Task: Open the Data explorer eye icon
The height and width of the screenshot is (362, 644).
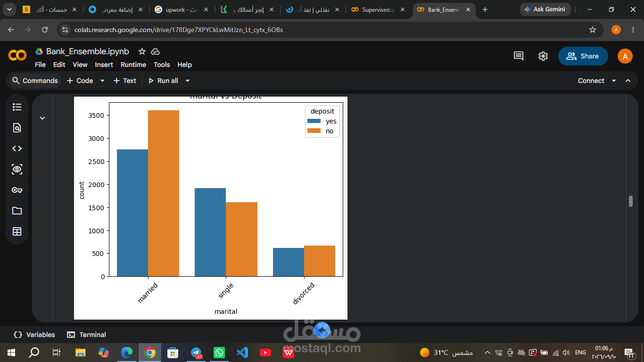Action: tap(17, 169)
